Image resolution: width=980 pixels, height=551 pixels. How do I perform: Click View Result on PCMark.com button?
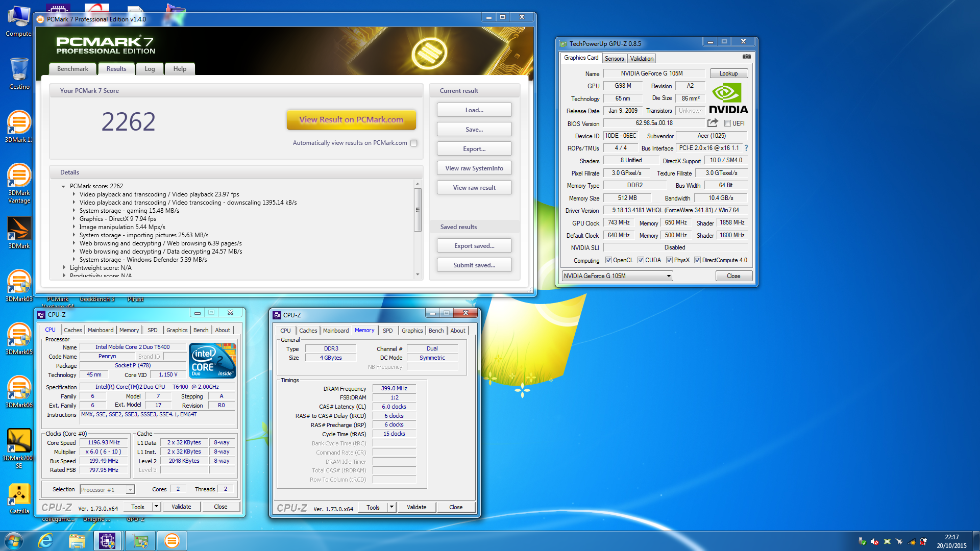pos(351,120)
